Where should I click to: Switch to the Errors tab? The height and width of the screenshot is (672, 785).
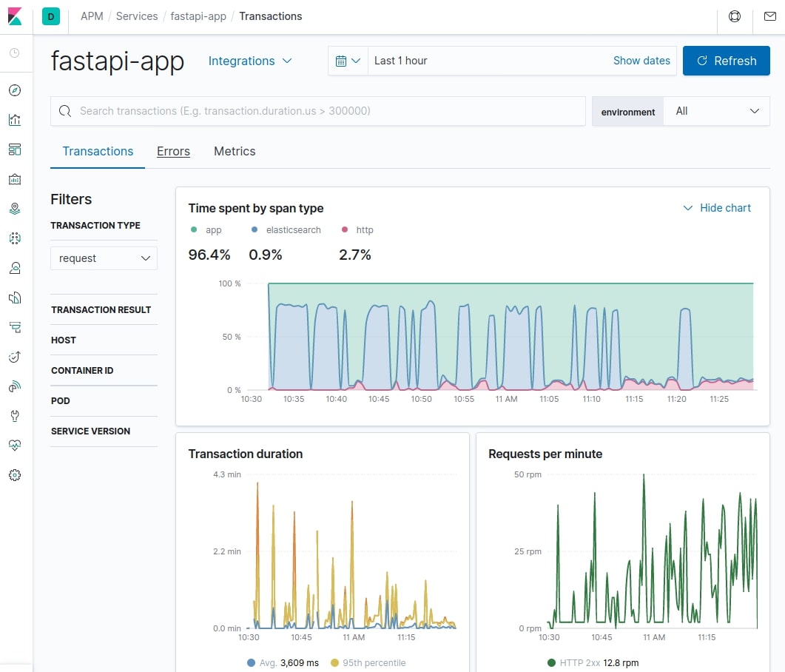[x=173, y=151]
